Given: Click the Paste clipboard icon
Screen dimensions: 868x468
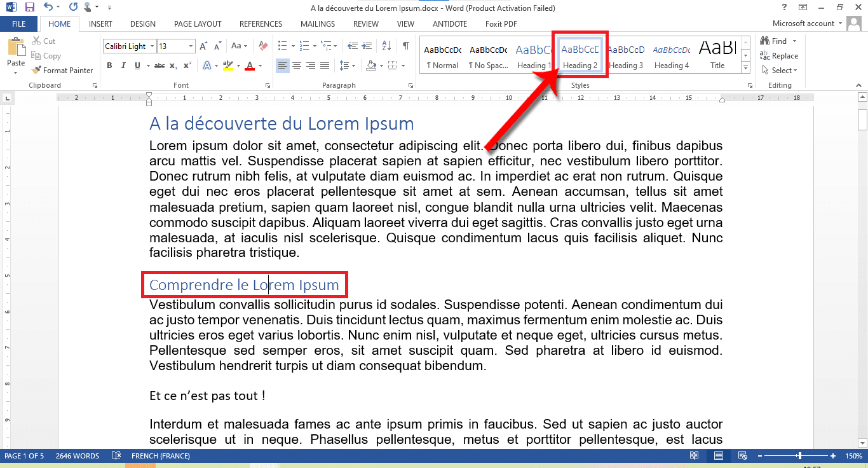Looking at the screenshot, I should point(16,48).
